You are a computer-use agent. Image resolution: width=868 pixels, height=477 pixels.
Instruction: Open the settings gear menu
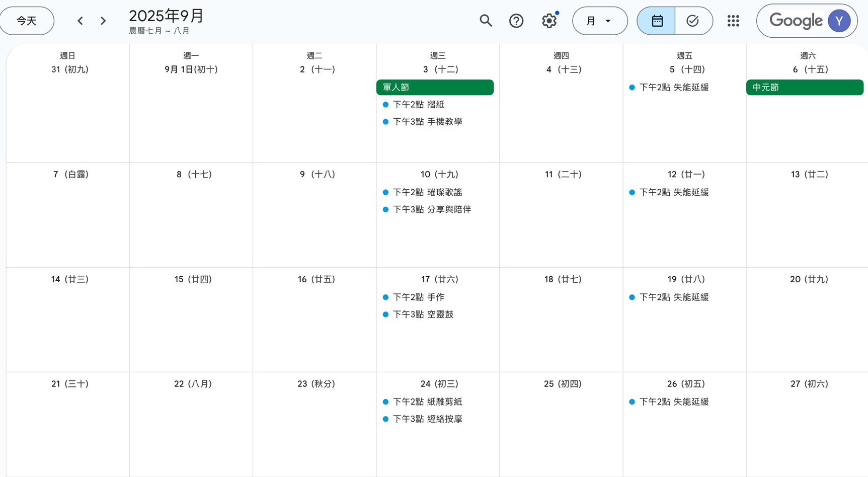pos(549,21)
